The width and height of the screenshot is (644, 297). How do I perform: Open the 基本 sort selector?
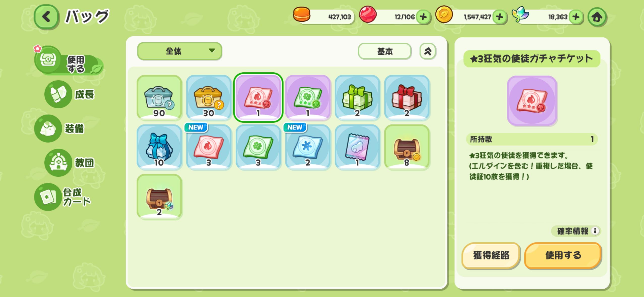pyautogui.click(x=385, y=51)
